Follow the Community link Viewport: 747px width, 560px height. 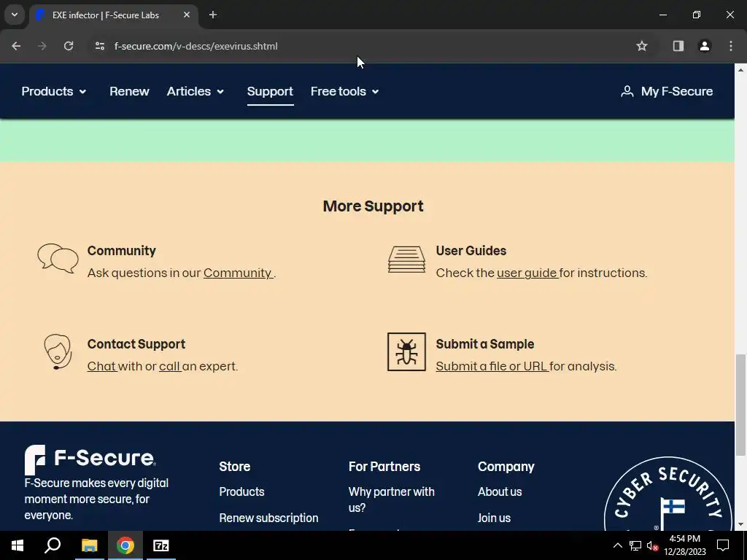point(238,273)
